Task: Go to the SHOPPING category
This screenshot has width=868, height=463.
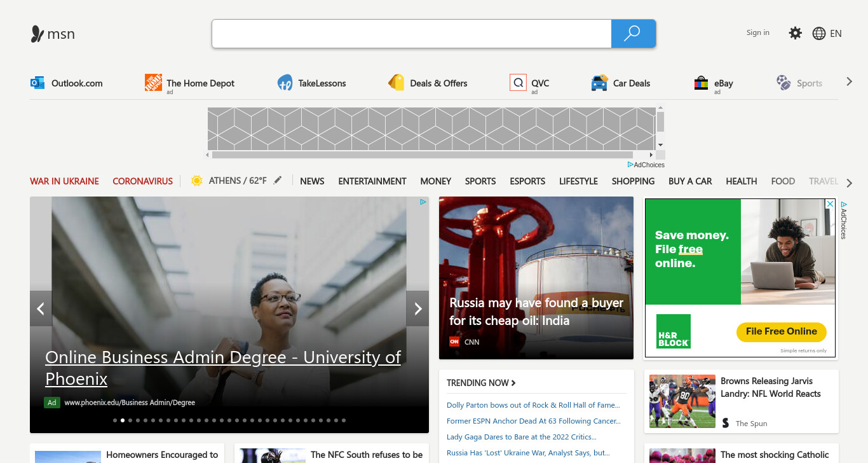Action: [633, 181]
